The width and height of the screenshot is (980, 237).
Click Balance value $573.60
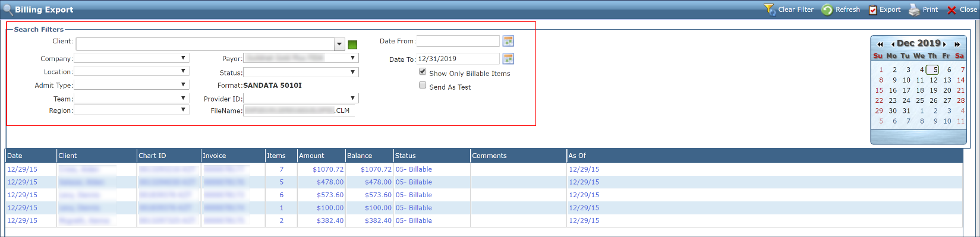point(378,195)
